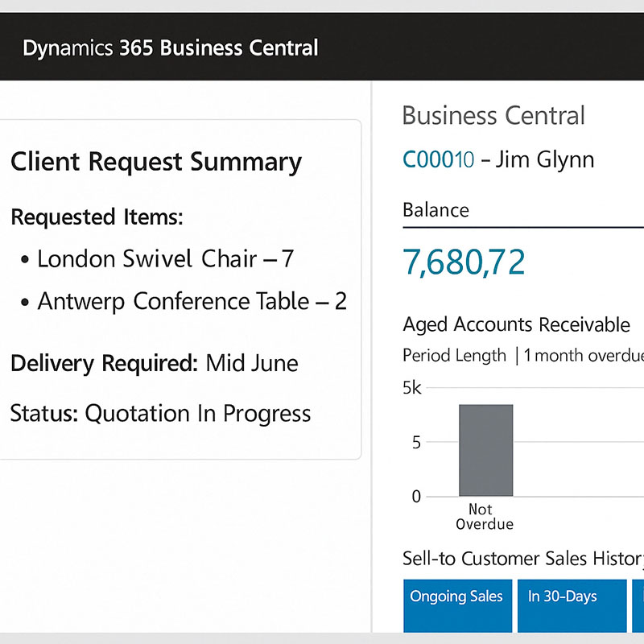Click the Status Quotation In Progress line
644x644 pixels.
tap(160, 413)
